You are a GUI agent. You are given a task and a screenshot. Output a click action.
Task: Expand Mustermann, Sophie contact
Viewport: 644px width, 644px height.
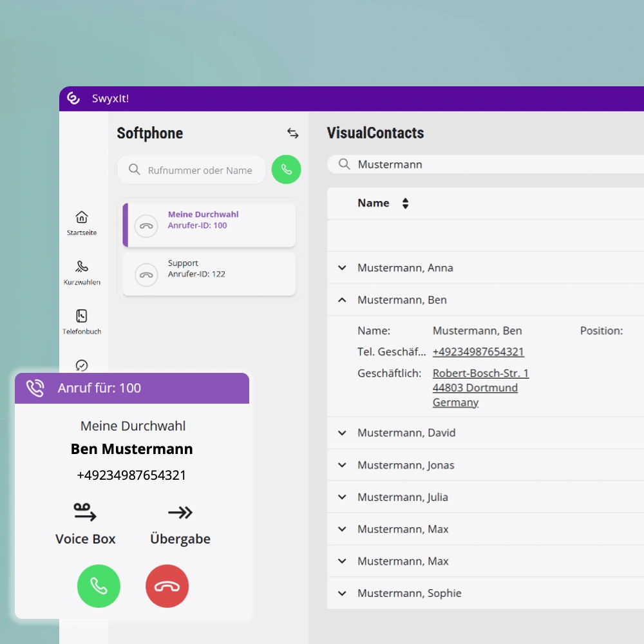click(342, 593)
